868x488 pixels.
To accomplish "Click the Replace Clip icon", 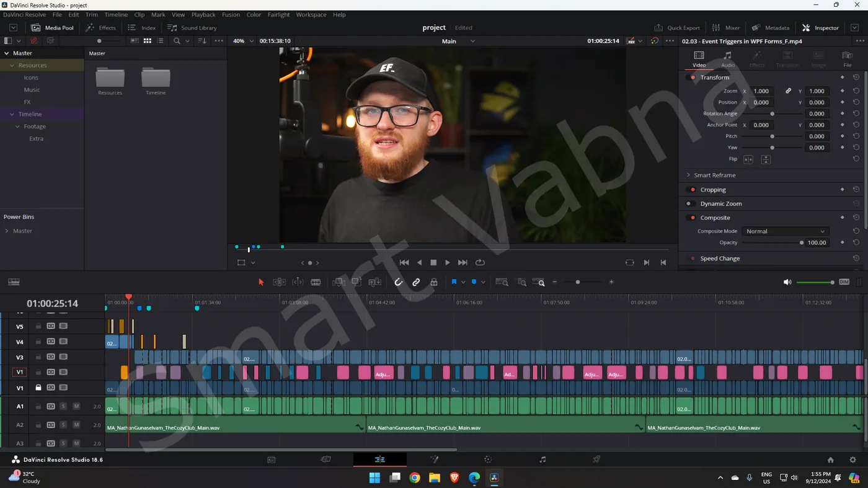I will point(374,282).
